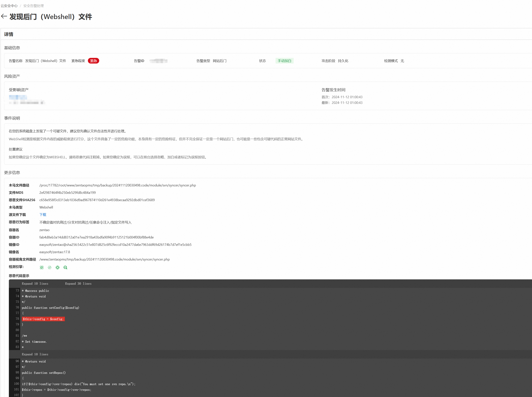Click the 木马类型 value Webshell
Image resolution: width=532 pixels, height=397 pixels.
[46, 207]
